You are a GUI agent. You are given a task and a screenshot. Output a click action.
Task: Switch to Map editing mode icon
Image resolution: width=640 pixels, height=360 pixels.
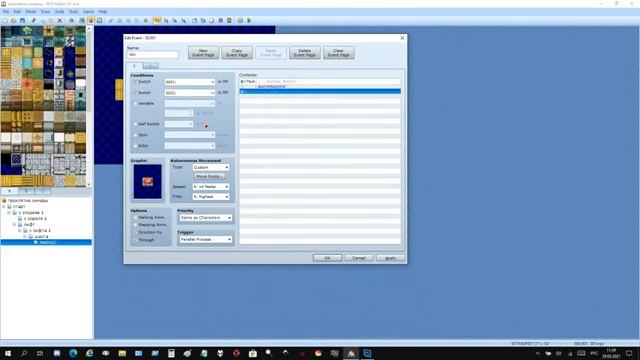[82, 20]
